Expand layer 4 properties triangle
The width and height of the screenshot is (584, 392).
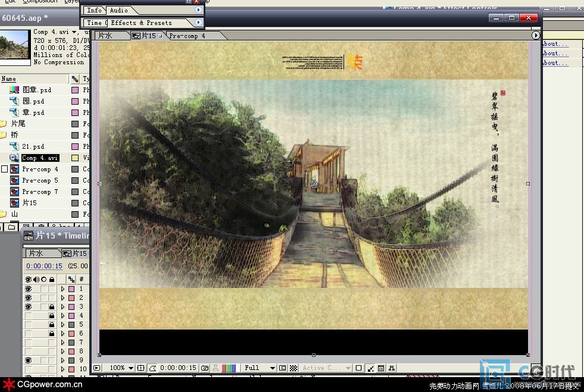pos(63,316)
